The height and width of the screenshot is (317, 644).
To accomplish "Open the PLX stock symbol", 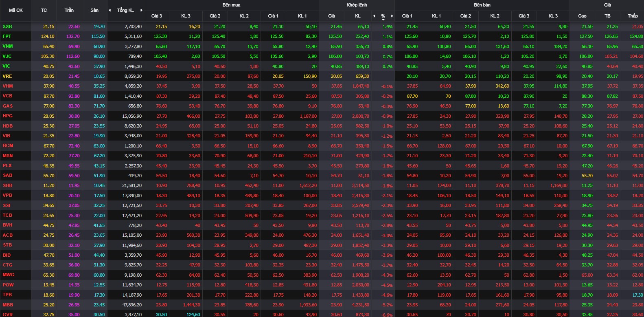I will click(x=7, y=165).
